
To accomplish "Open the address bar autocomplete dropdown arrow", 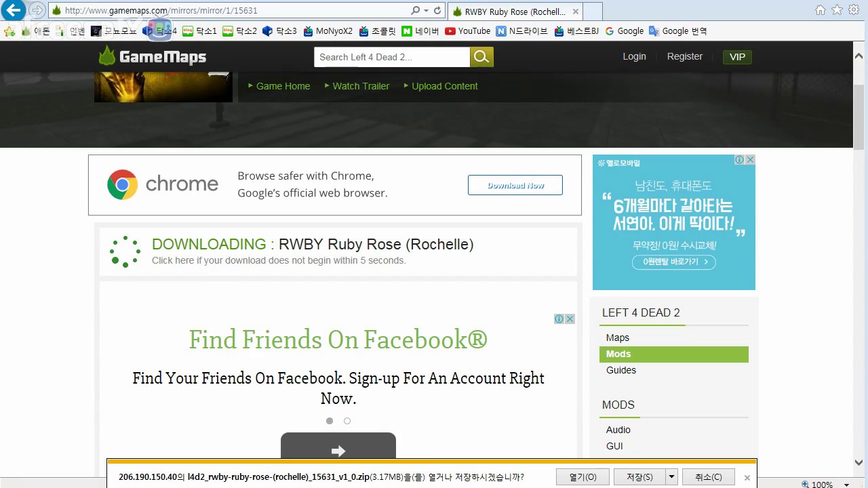I will 426,10.
